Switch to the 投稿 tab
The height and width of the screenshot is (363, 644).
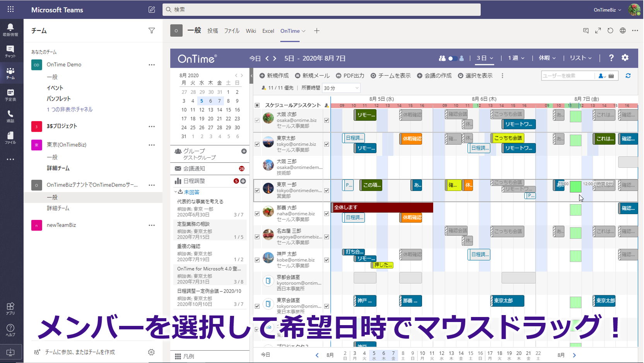[x=212, y=31]
